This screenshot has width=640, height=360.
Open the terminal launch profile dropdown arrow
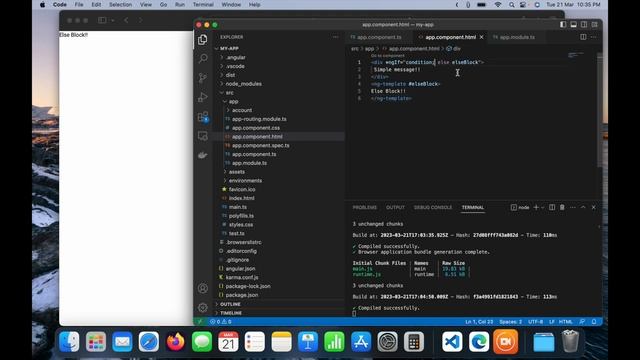pyautogui.click(x=542, y=207)
